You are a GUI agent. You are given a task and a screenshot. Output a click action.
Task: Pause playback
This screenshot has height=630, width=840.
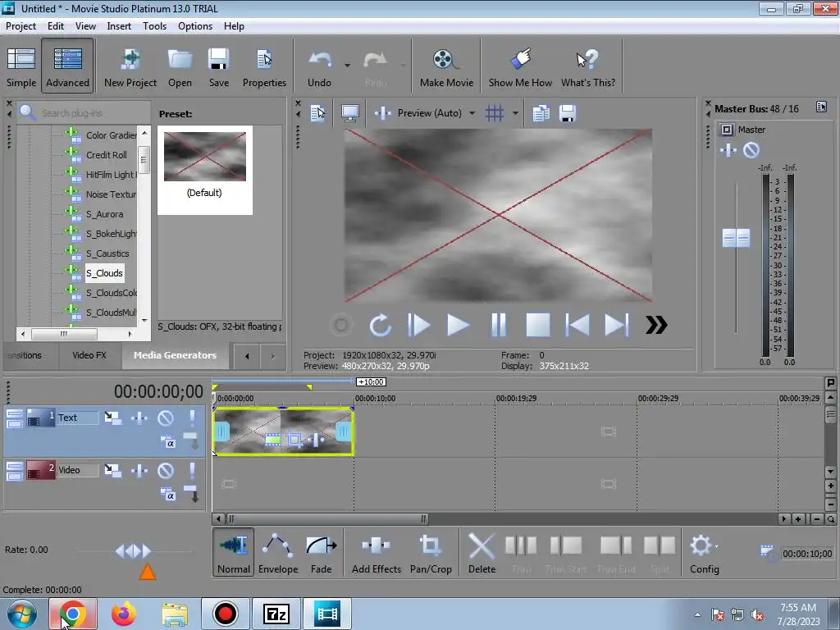pos(498,325)
